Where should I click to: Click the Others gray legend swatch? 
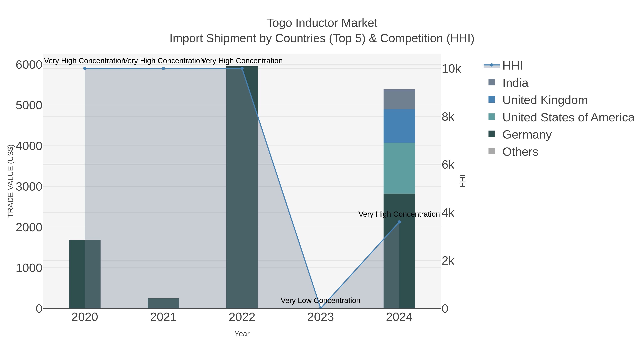[x=492, y=151]
